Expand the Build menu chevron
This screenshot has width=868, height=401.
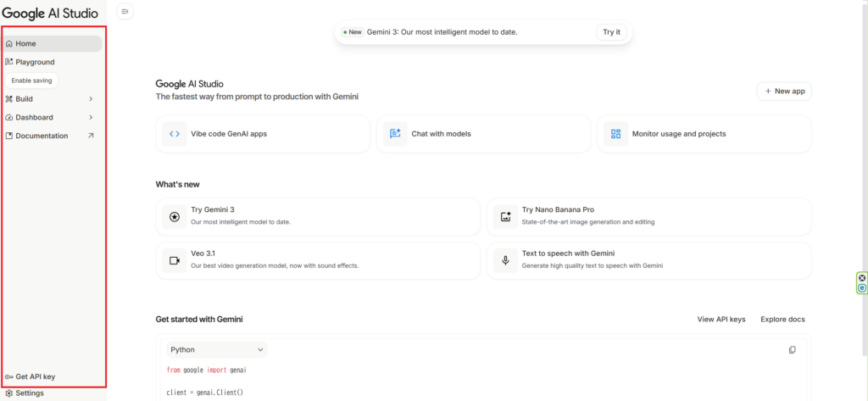click(x=91, y=99)
